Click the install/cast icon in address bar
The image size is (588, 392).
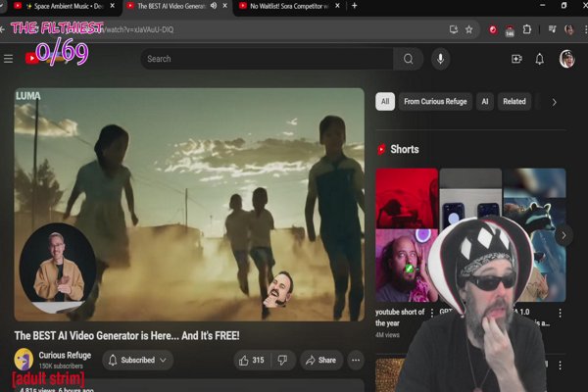[454, 29]
